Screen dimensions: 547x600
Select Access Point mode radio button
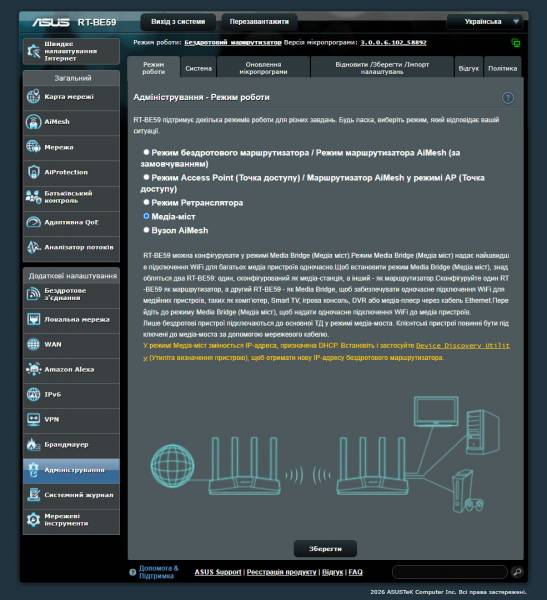(146, 177)
